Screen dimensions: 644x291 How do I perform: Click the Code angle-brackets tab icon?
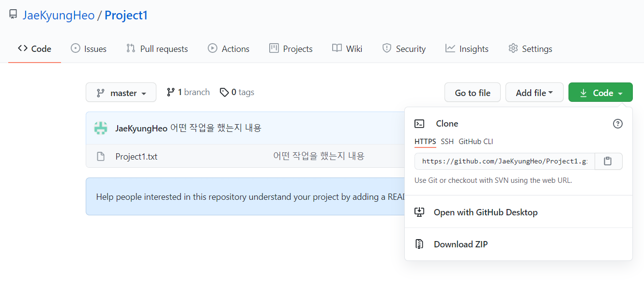click(22, 48)
